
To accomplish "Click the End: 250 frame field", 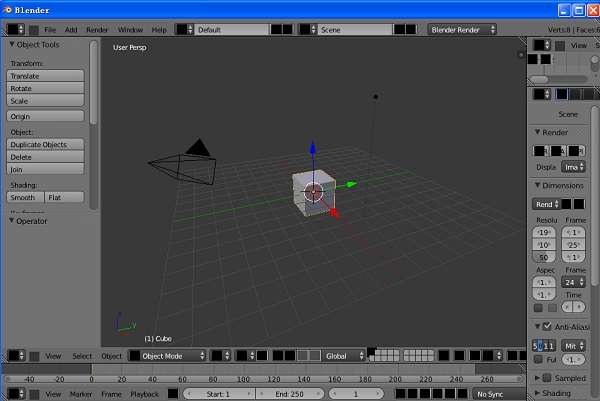I will tap(290, 394).
